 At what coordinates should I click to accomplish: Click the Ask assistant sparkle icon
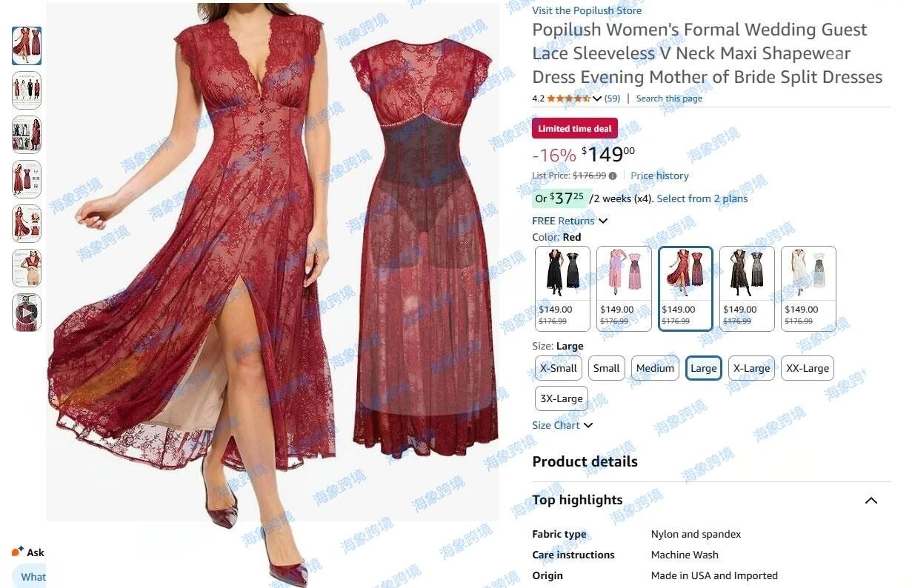pos(18,552)
